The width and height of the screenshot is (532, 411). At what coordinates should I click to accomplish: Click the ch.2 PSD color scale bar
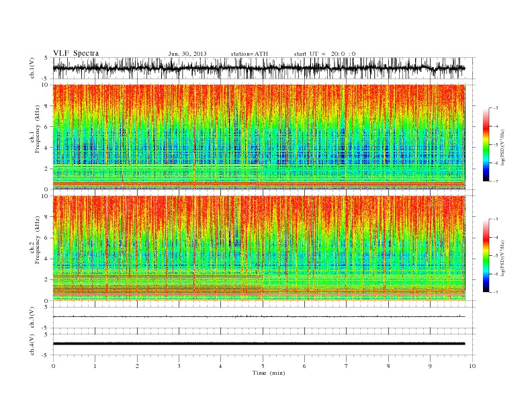coord(486,256)
